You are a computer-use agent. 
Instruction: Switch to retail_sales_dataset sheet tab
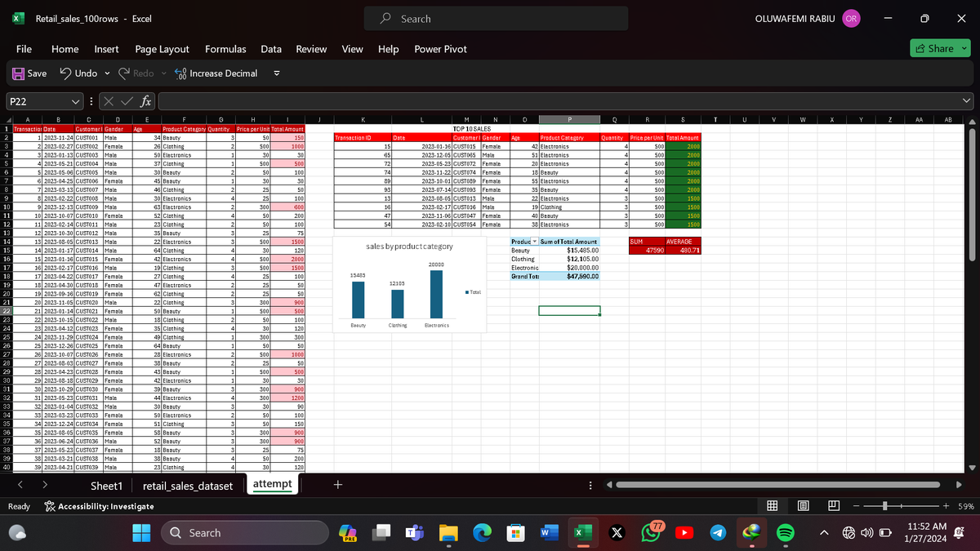[189, 485]
